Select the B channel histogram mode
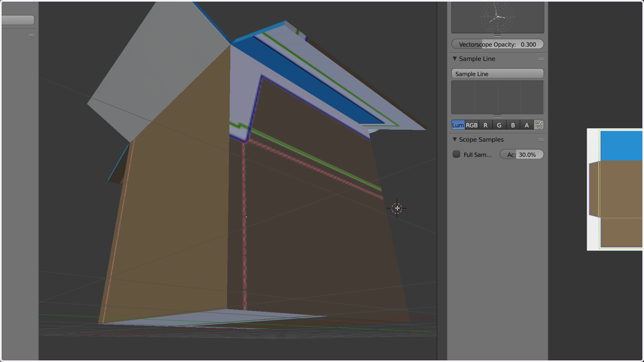644x362 pixels. click(x=513, y=125)
